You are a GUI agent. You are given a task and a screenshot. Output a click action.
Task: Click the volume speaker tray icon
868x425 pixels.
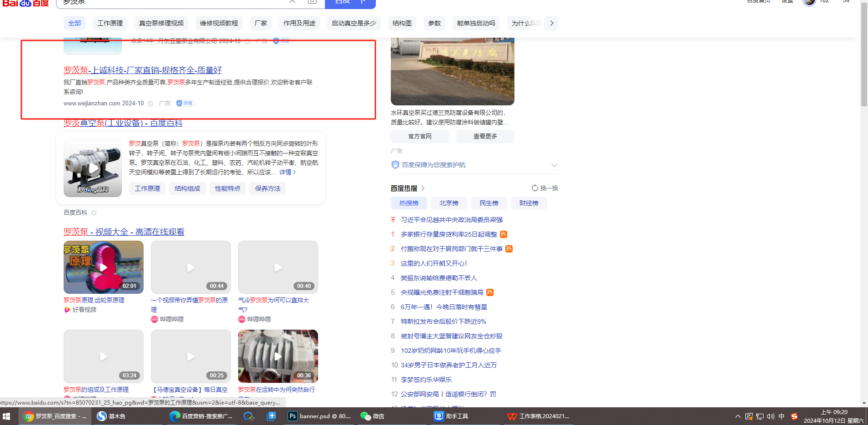tap(770, 416)
